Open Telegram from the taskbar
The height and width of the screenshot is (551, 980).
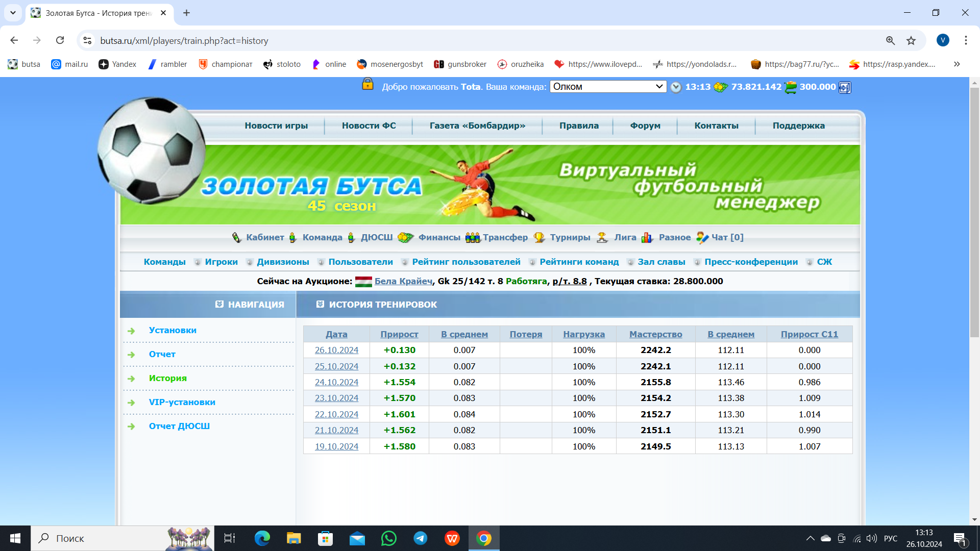pyautogui.click(x=420, y=538)
